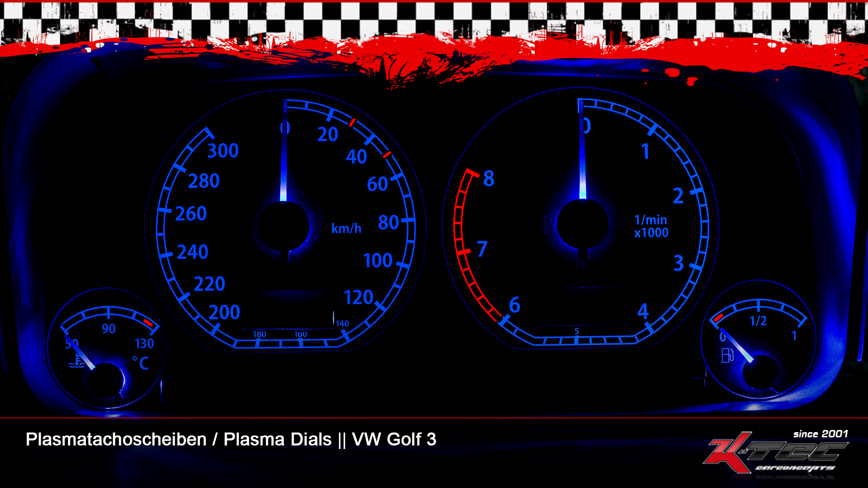Viewport: 868px width, 488px height.
Task: Select the 'km/h' unit label
Action: (346, 228)
